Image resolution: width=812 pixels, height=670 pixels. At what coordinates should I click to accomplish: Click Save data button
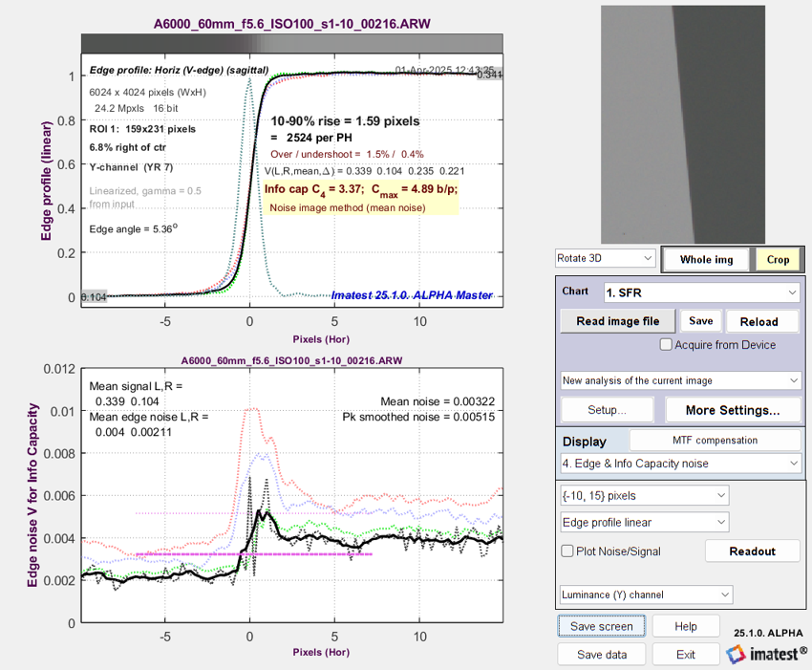[602, 655]
